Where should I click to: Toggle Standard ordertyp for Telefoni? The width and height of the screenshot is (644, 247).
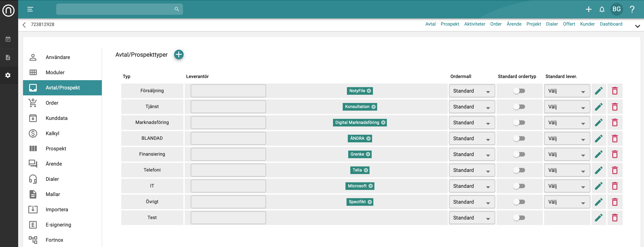(519, 170)
